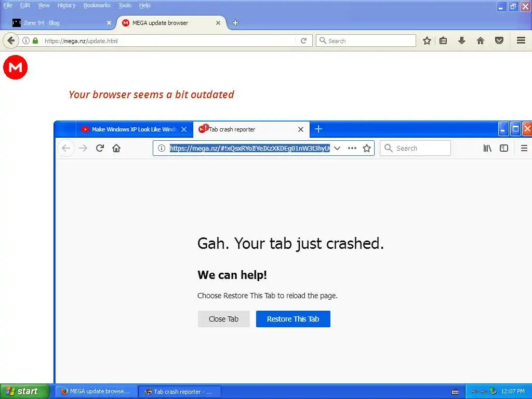Close the MEGA update browser tab
Screen dimensions: 532x399
point(218,23)
